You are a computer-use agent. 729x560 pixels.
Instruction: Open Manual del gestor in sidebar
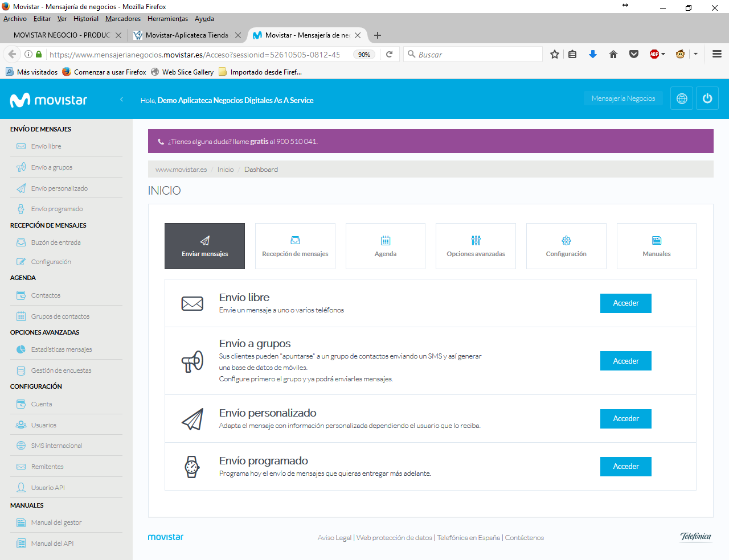[x=56, y=522]
